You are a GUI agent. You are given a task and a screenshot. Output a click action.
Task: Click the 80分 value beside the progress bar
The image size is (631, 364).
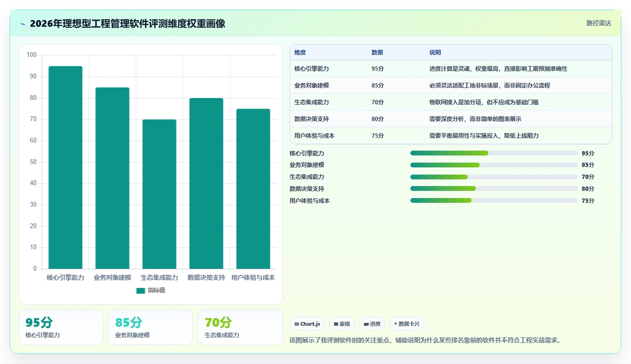[x=588, y=189]
